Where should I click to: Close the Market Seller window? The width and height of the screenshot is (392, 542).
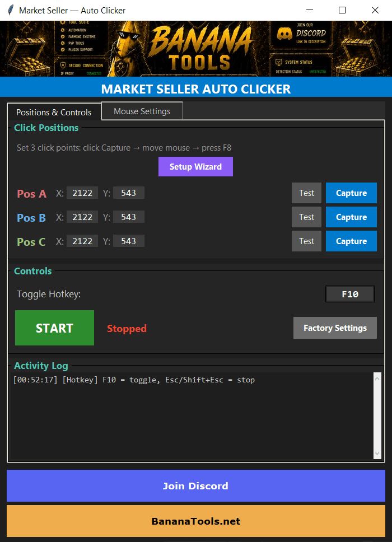click(375, 10)
